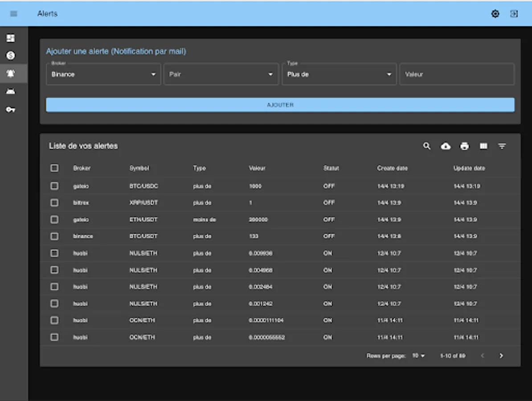This screenshot has width=532, height=401.
Task: Check the OCN/ETH 0.0000111104 row checkbox
Action: pyautogui.click(x=54, y=320)
